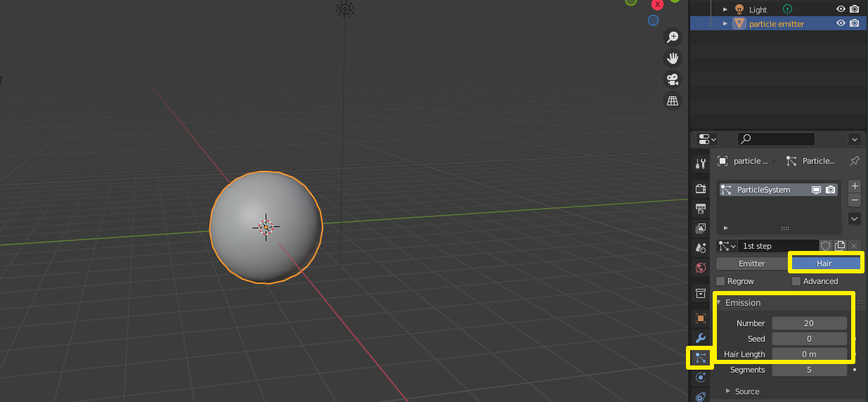Toggle pin icon in properties header
The height and width of the screenshot is (402, 868).
(x=855, y=161)
